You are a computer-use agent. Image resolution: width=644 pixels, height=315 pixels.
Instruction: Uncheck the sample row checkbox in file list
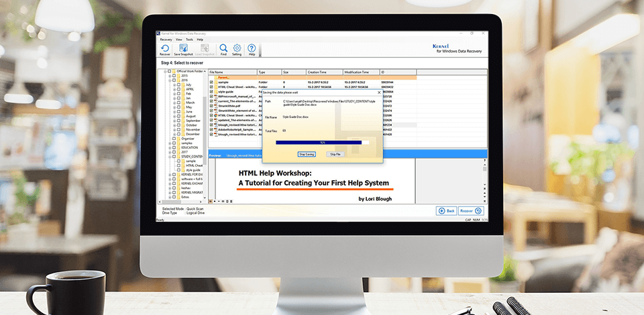point(211,82)
